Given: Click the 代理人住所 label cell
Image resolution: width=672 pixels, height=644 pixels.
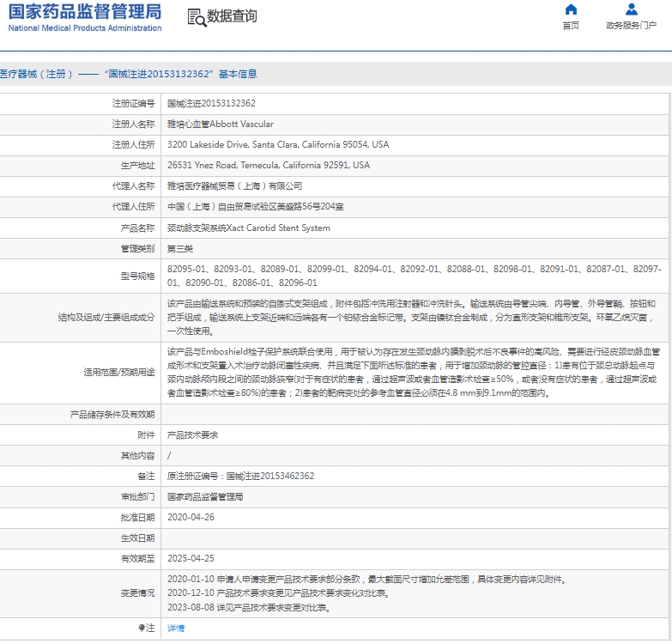Looking at the screenshot, I should tap(80, 207).
